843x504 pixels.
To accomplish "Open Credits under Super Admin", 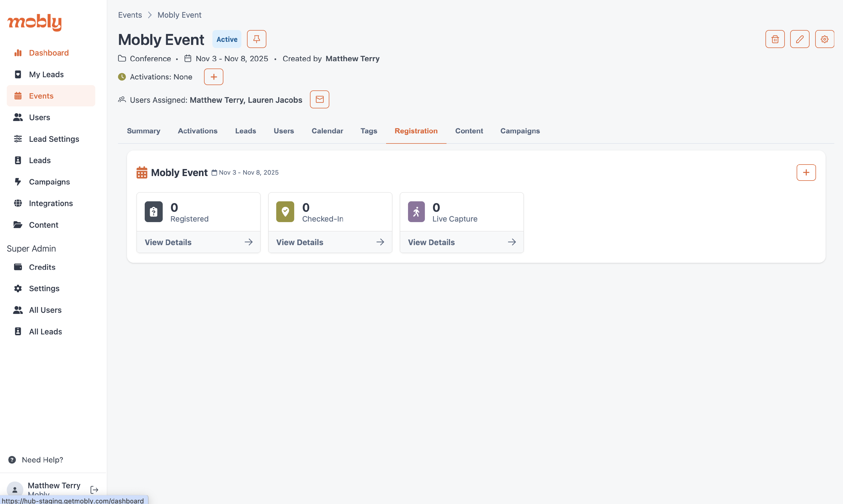I will tap(42, 267).
